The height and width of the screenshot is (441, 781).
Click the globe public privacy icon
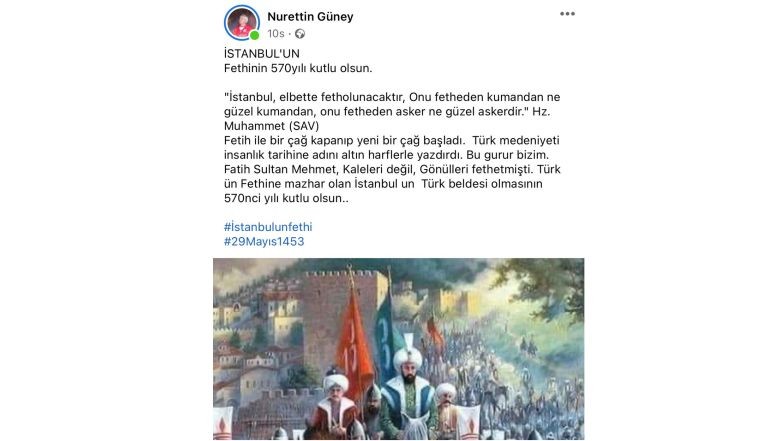pyautogui.click(x=300, y=33)
